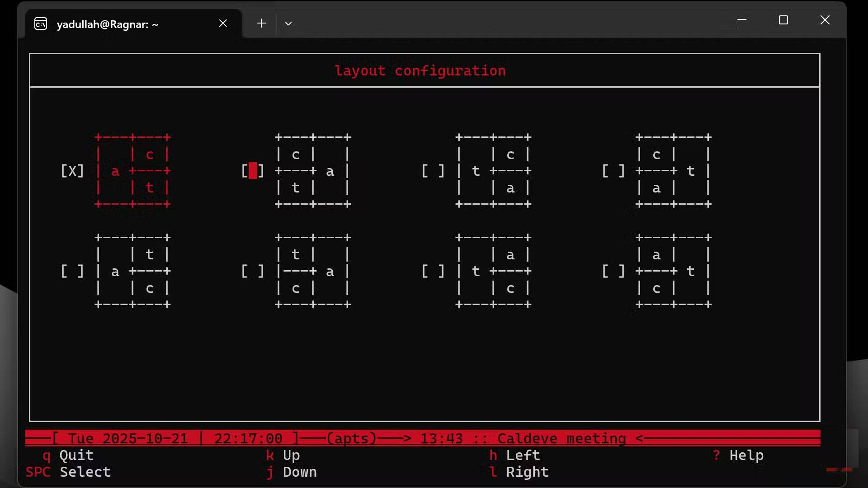Screen dimensions: 868x488
Task: Click the top-right layout with 't' on right
Action: click(674, 171)
